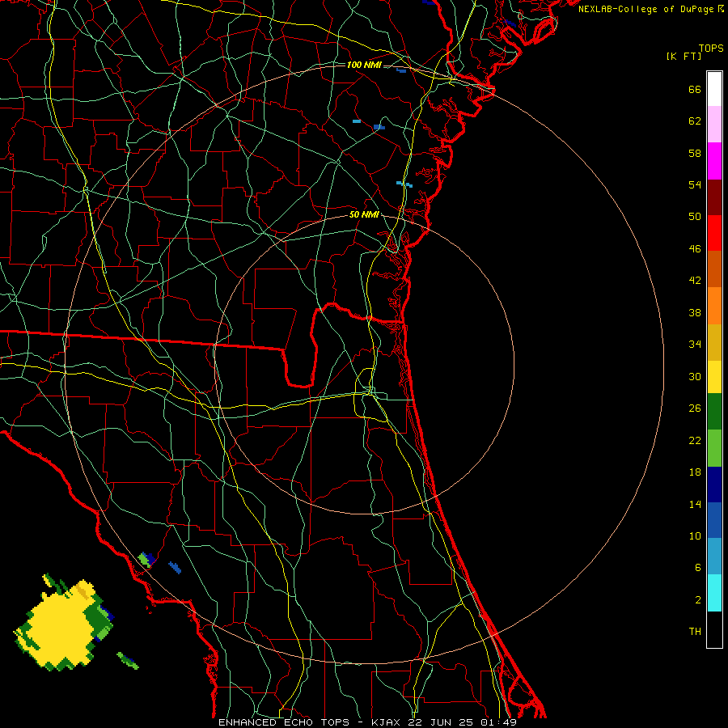Click the legend value 14
This screenshot has width=728, height=728.
695,504
